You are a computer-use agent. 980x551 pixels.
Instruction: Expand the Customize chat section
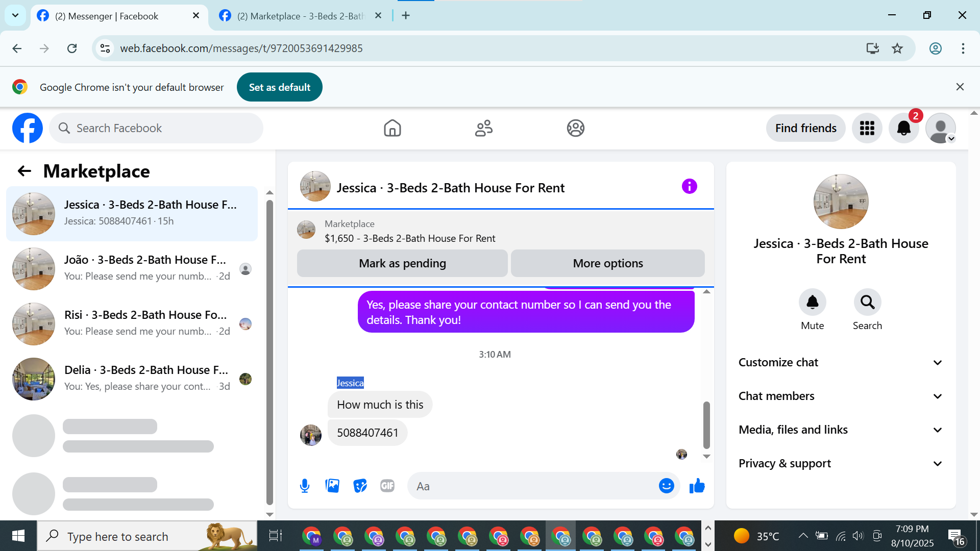click(841, 362)
